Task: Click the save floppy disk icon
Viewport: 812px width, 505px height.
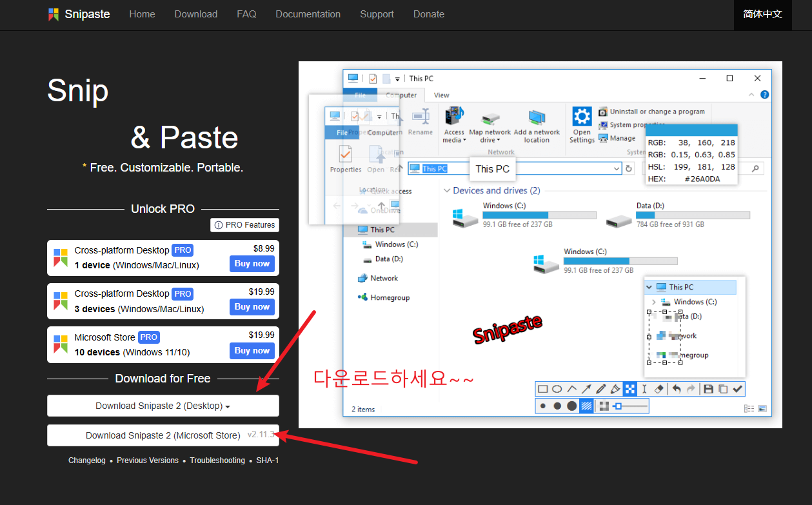Action: click(708, 389)
